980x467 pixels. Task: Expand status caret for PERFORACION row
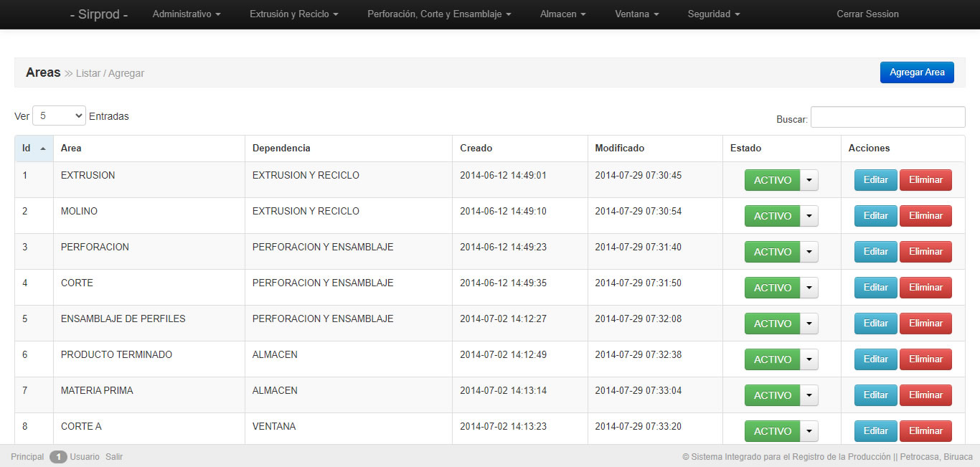click(x=809, y=252)
